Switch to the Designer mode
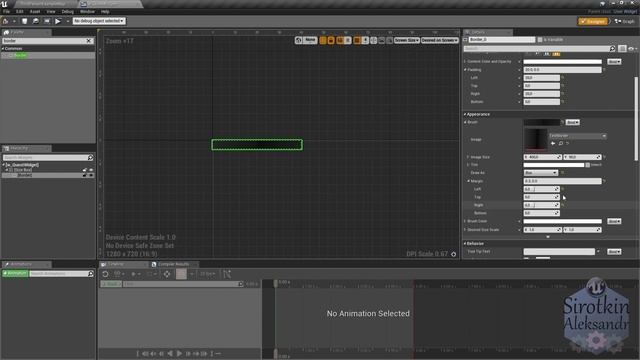 click(593, 21)
